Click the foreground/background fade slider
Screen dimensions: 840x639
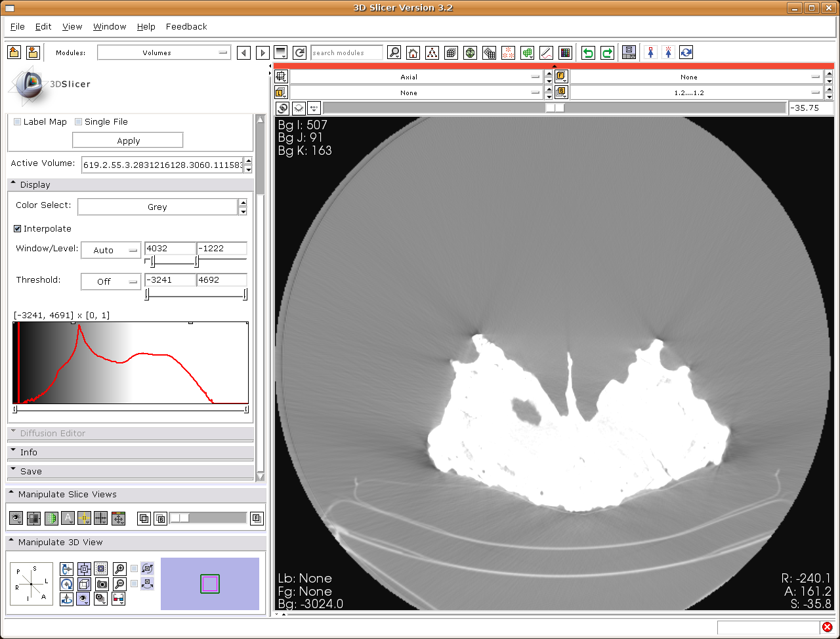coord(208,518)
